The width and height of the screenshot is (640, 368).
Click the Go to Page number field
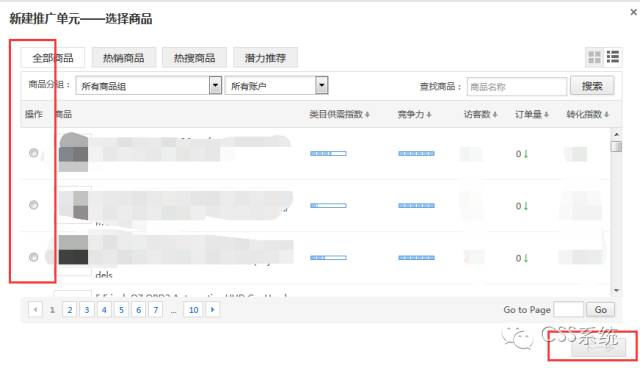(569, 310)
